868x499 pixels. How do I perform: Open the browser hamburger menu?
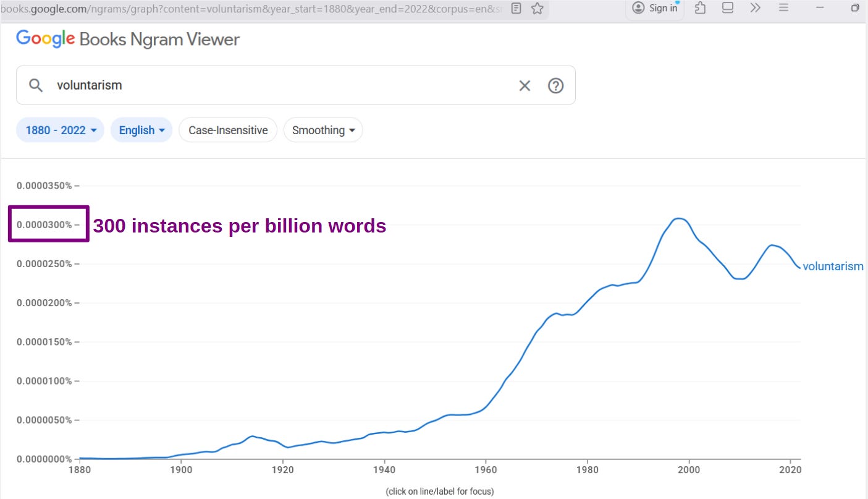[783, 8]
